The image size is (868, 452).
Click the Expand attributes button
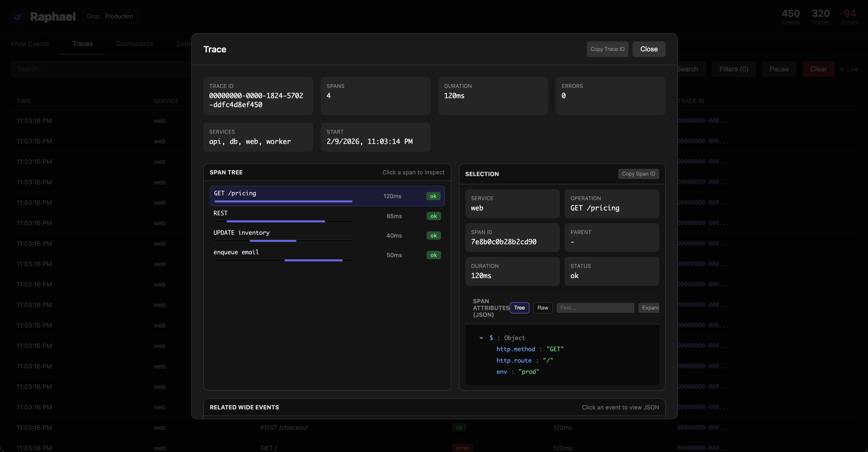point(649,308)
